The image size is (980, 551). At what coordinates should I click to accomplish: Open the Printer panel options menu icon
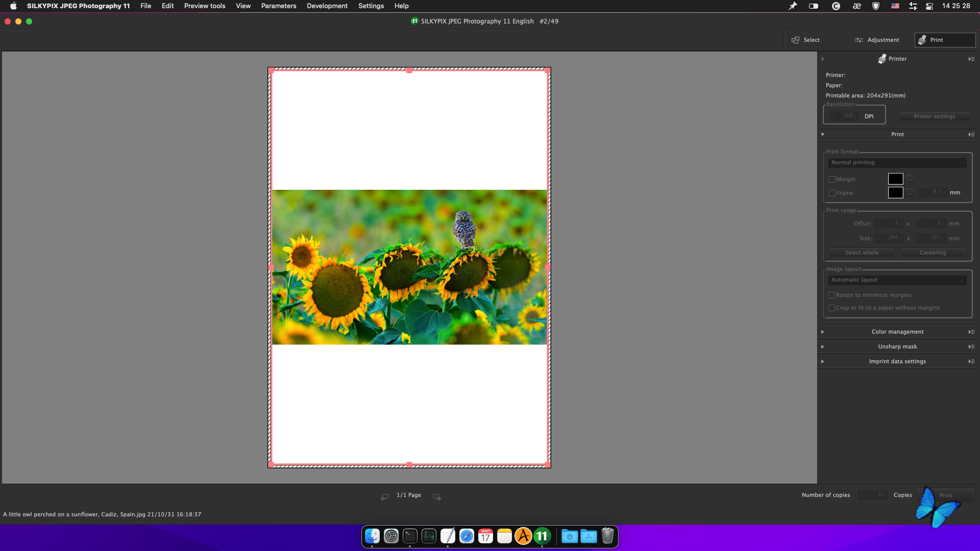tap(971, 59)
